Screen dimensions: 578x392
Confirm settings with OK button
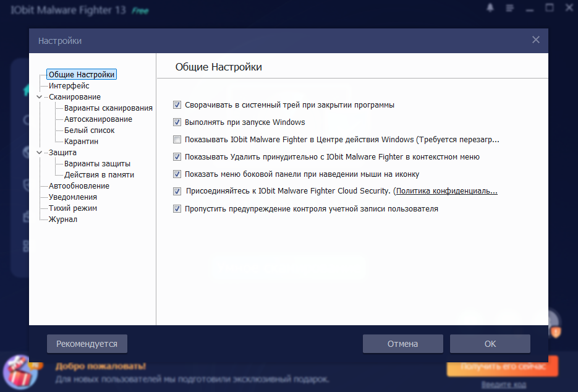click(490, 344)
